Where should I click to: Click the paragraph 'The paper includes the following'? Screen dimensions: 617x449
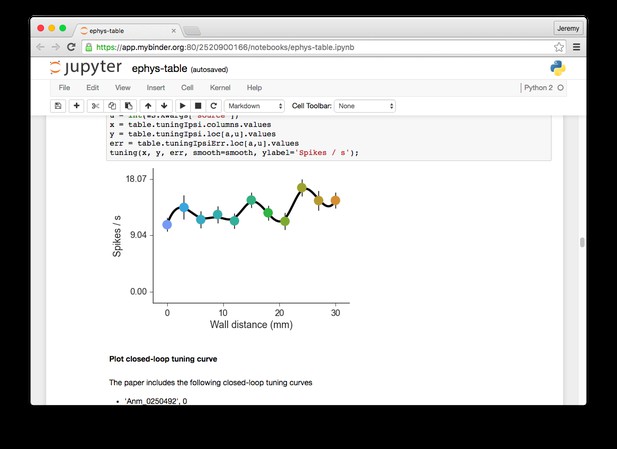[211, 382]
